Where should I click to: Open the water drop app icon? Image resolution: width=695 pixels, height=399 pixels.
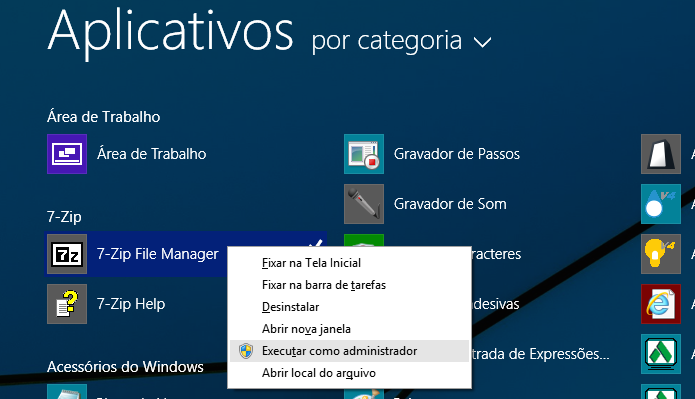[x=661, y=204]
